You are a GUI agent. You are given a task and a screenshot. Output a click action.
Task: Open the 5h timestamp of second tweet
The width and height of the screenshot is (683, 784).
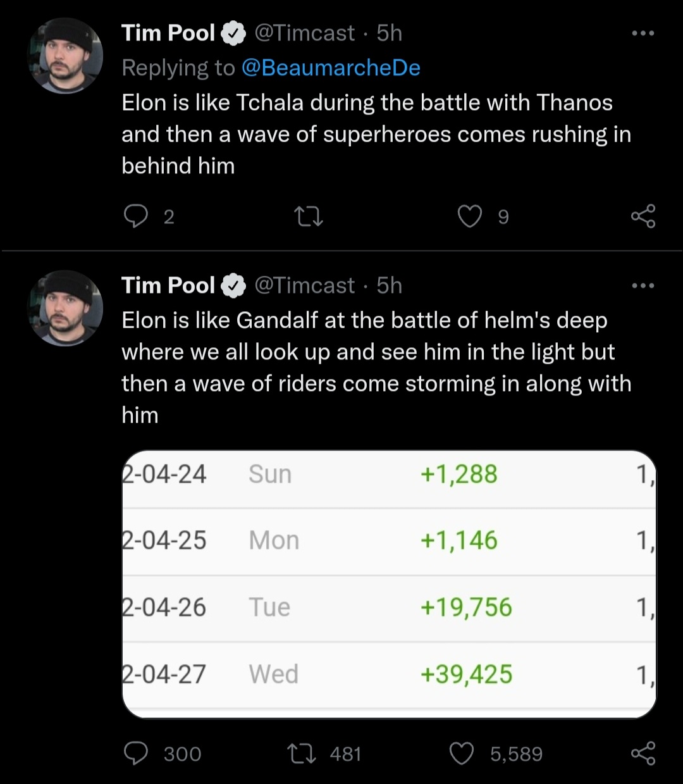point(389,285)
